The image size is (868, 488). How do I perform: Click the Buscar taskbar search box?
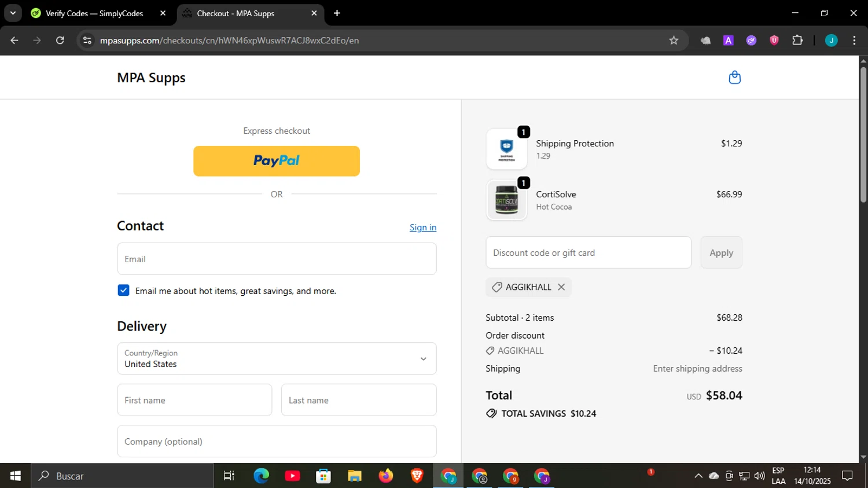point(122,476)
